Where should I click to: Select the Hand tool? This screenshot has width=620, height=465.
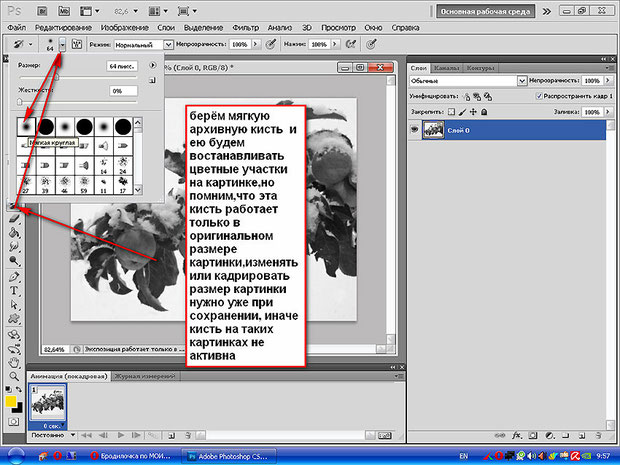coord(14,362)
